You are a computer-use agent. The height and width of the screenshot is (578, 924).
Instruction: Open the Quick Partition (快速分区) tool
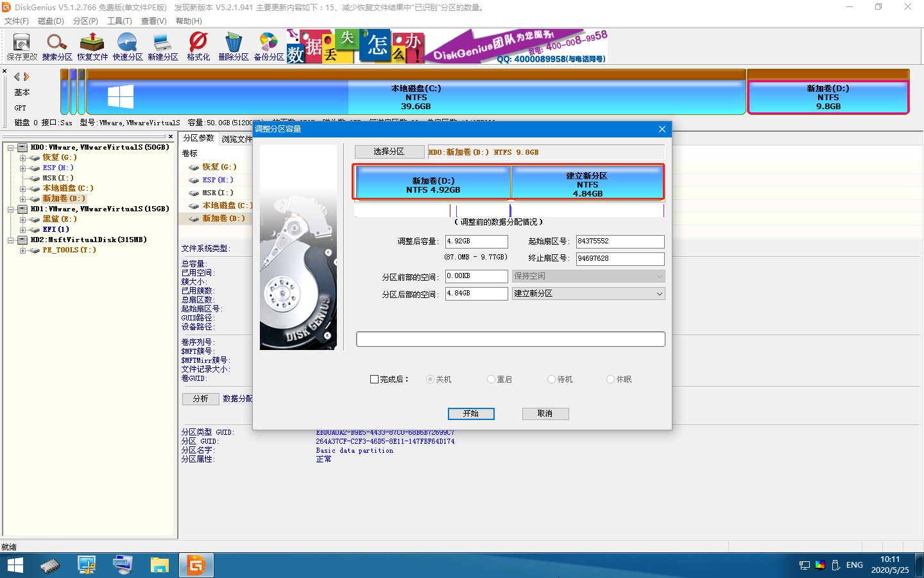pos(128,47)
